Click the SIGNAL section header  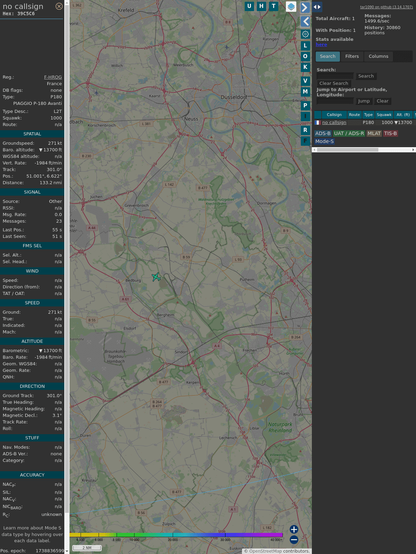pos(32,192)
